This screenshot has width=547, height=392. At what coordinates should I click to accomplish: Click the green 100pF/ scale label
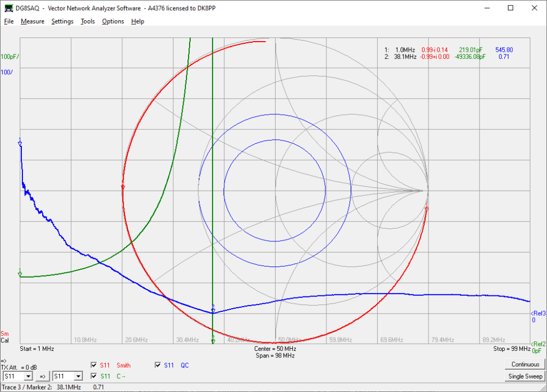10,57
